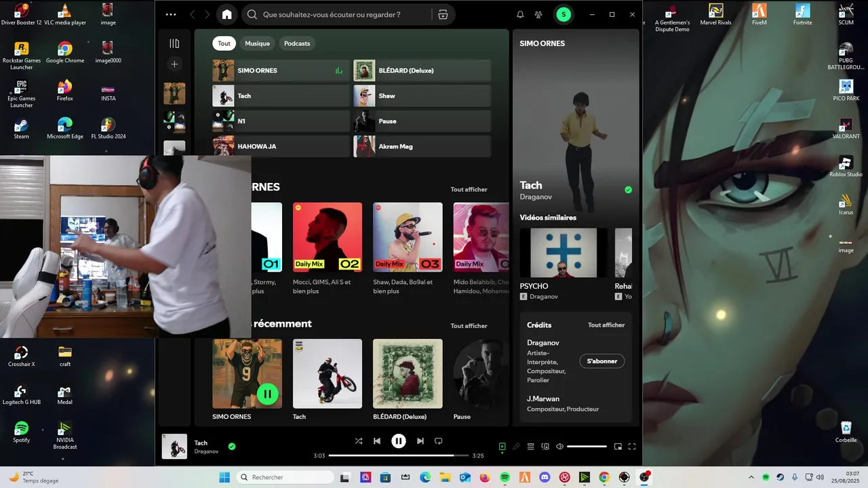
Task: Click taskbar Rechercher search box
Action: click(x=285, y=477)
